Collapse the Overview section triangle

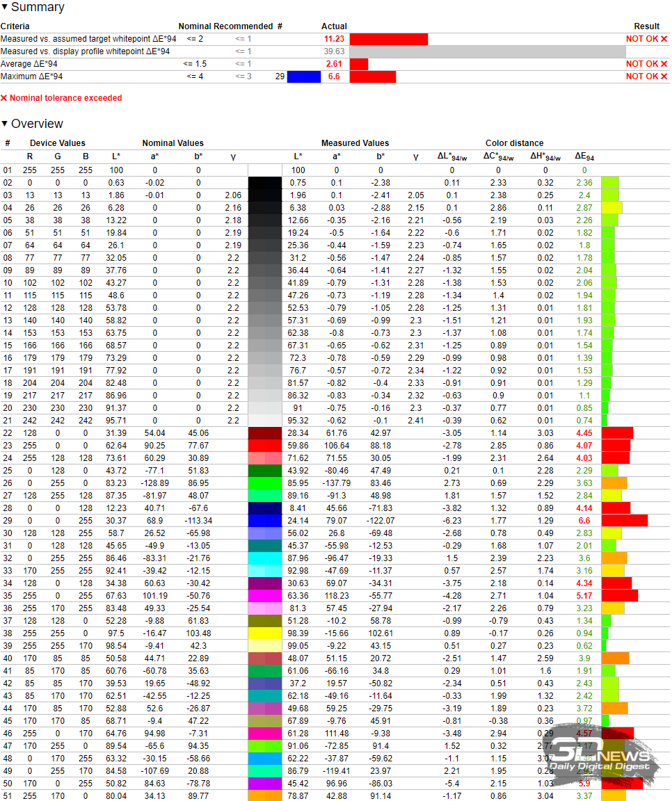pos(6,124)
